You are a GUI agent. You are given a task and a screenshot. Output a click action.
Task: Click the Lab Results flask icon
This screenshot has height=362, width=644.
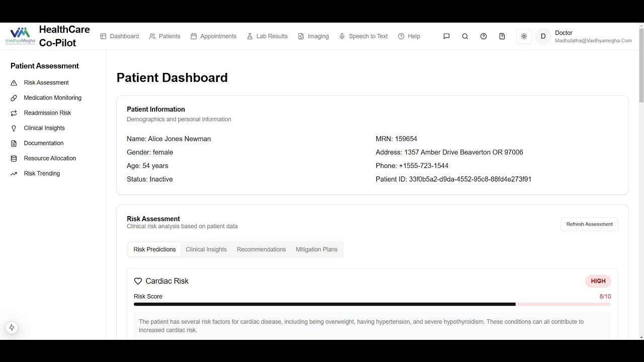(250, 36)
